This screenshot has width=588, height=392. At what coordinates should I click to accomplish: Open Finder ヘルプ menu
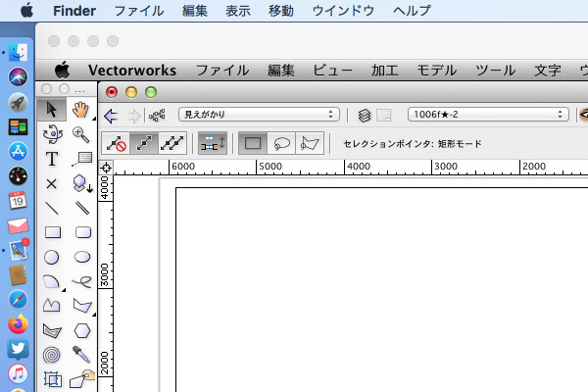click(412, 11)
